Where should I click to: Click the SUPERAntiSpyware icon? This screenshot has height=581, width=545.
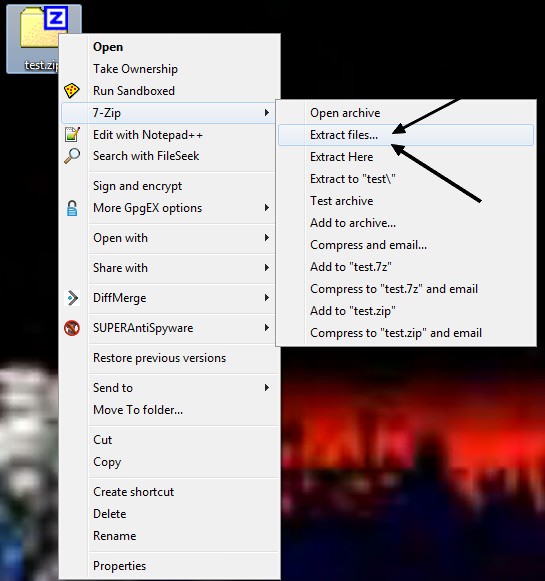coord(72,328)
